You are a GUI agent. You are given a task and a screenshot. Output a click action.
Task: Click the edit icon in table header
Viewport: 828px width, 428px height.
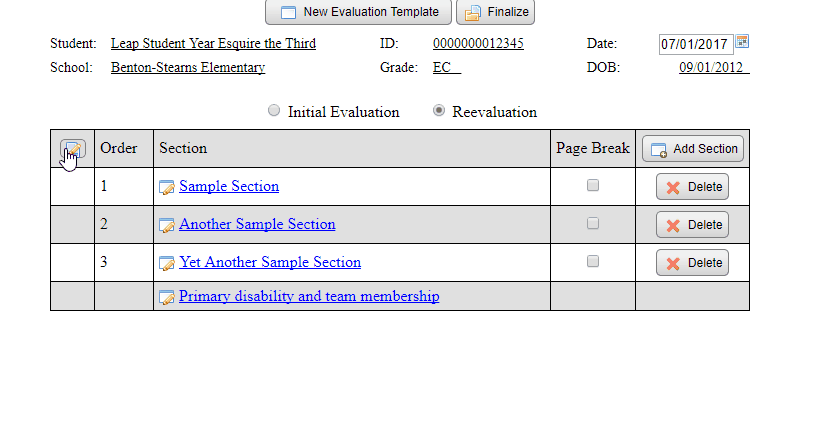(72, 149)
